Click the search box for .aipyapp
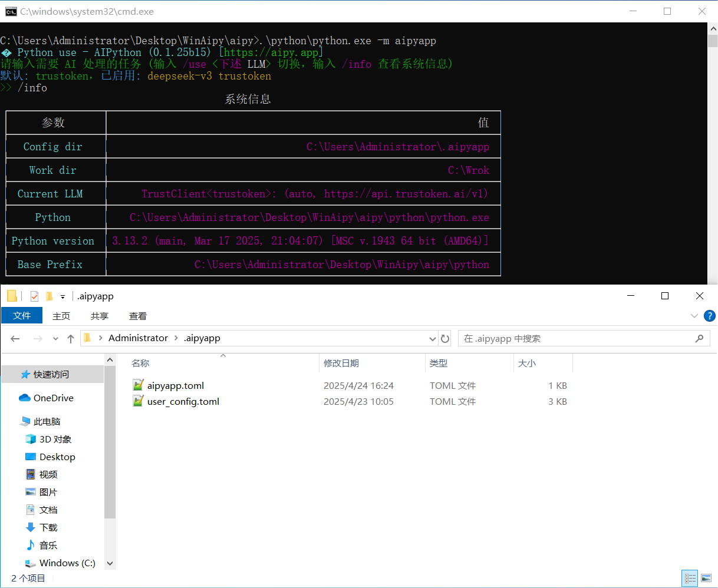The height and width of the screenshot is (588, 718). [x=584, y=338]
